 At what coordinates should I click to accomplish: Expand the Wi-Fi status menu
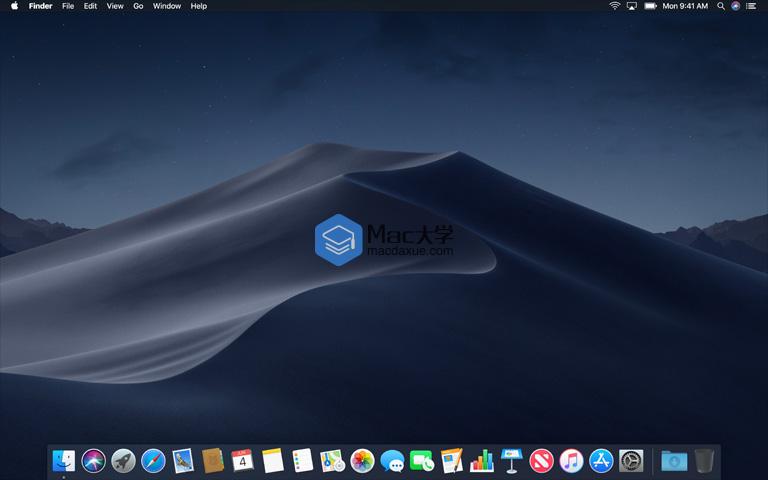click(x=614, y=6)
